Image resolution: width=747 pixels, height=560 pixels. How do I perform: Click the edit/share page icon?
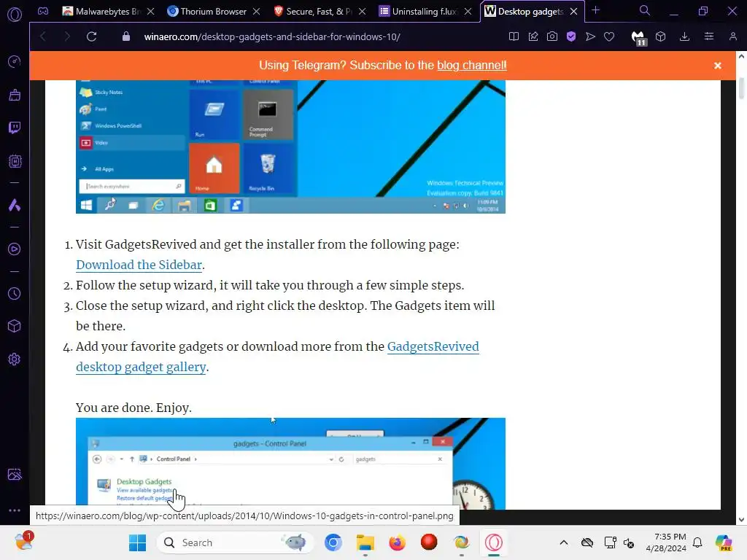pyautogui.click(x=533, y=36)
